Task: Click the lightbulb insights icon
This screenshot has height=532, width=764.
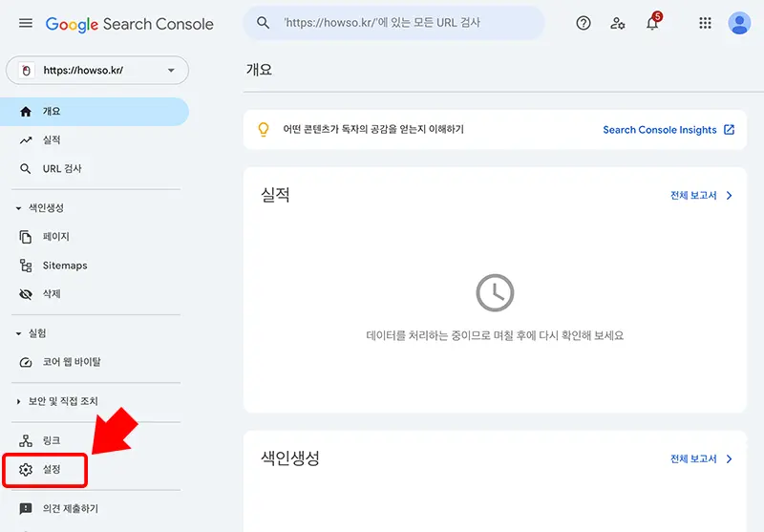Action: (264, 130)
